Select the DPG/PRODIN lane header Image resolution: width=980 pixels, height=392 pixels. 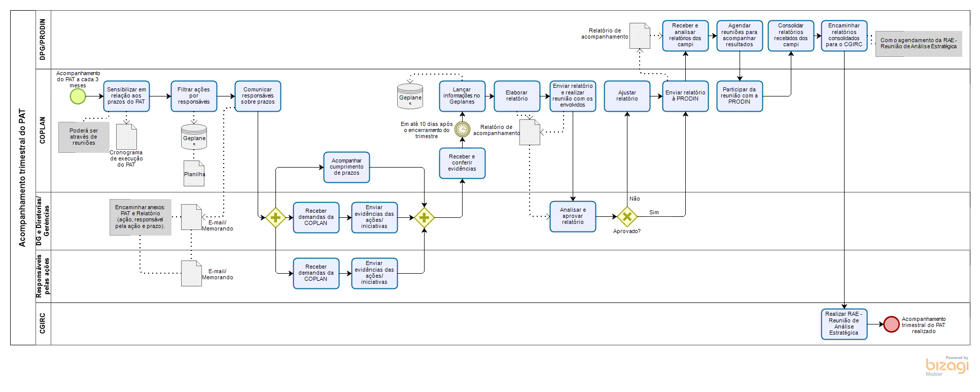coord(43,40)
